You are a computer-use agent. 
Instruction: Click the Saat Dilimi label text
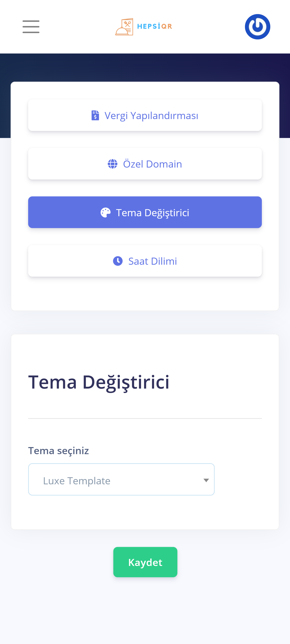click(152, 261)
